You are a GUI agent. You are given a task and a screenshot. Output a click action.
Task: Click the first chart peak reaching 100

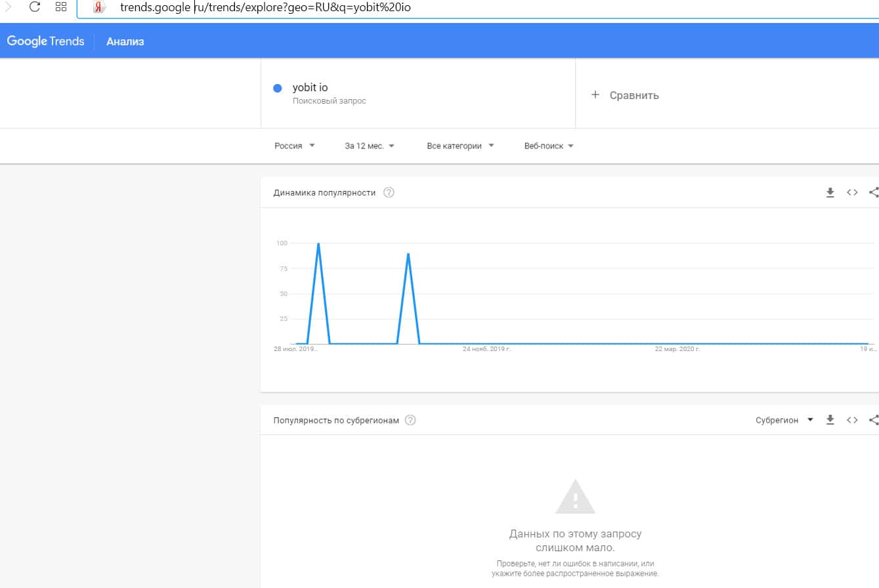click(318, 243)
